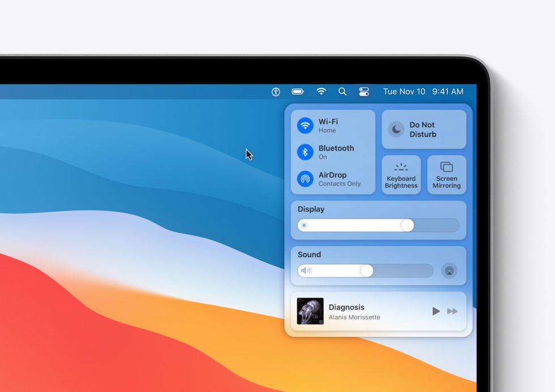Click the Bluetooth icon in Control Center
Viewport: 555px width, 392px height.
point(305,152)
